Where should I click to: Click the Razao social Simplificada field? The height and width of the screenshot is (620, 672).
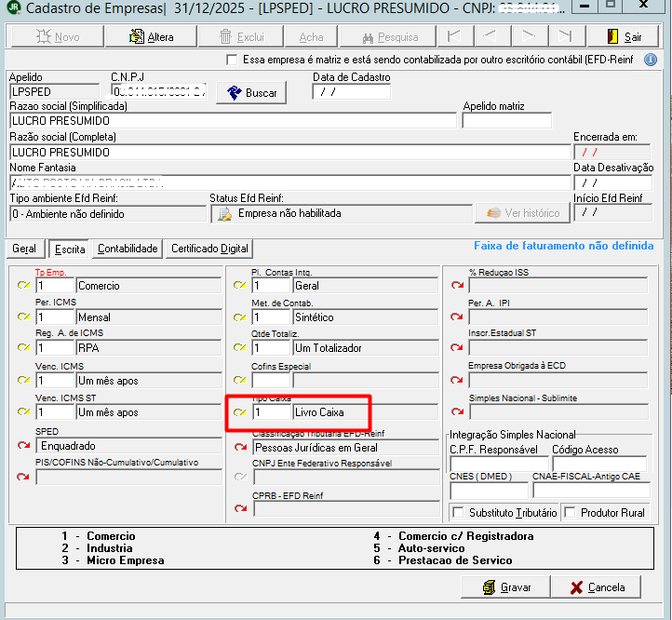233,120
